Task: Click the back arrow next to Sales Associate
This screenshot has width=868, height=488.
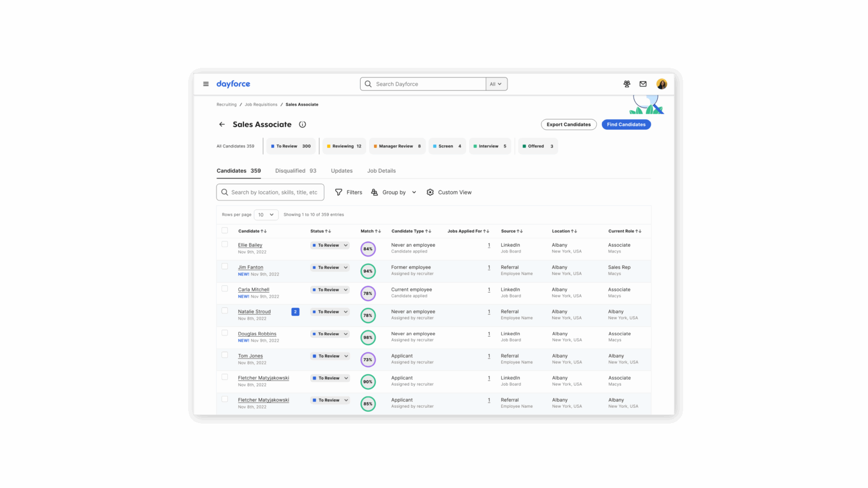Action: (x=222, y=124)
